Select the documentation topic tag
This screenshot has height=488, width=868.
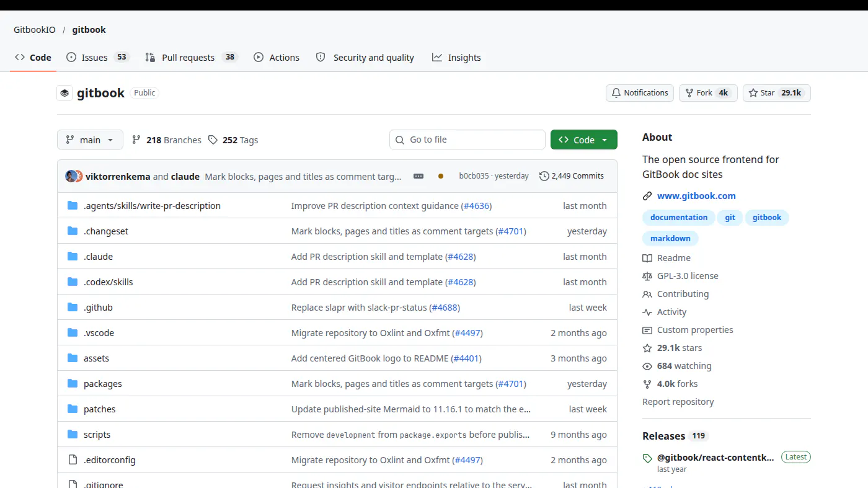tap(679, 218)
